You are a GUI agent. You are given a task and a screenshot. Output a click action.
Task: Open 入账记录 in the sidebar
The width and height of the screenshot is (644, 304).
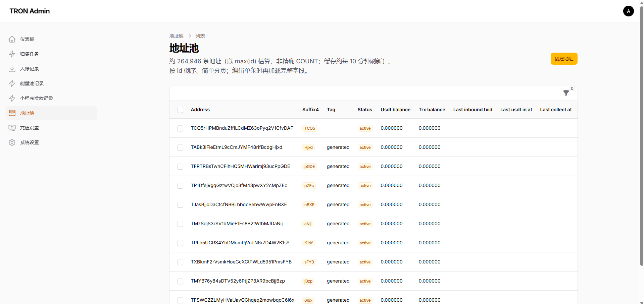click(x=51, y=69)
